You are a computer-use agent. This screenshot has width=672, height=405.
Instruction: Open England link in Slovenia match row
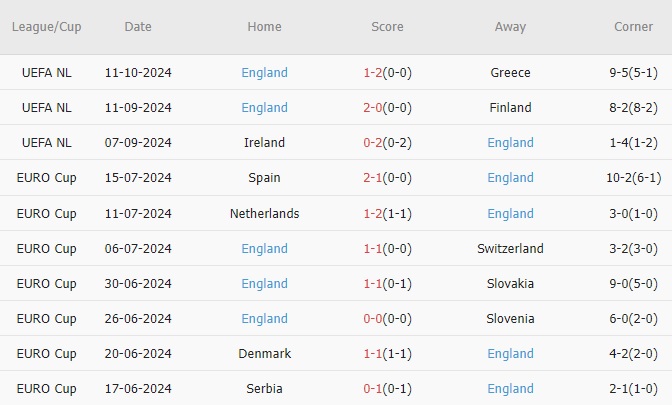[264, 319]
